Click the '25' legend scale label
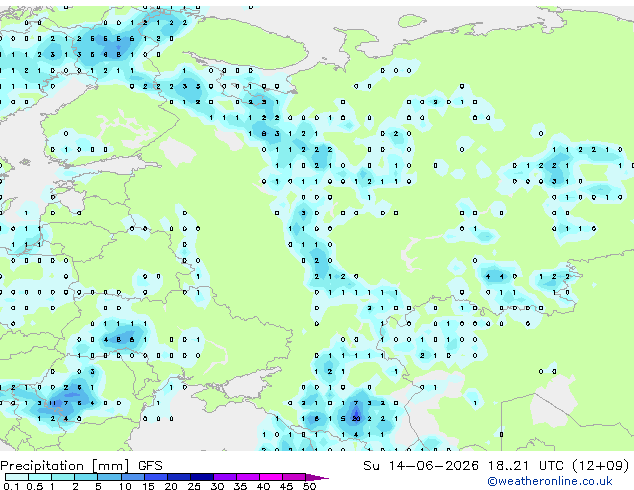The image size is (634, 490). pyautogui.click(x=194, y=486)
